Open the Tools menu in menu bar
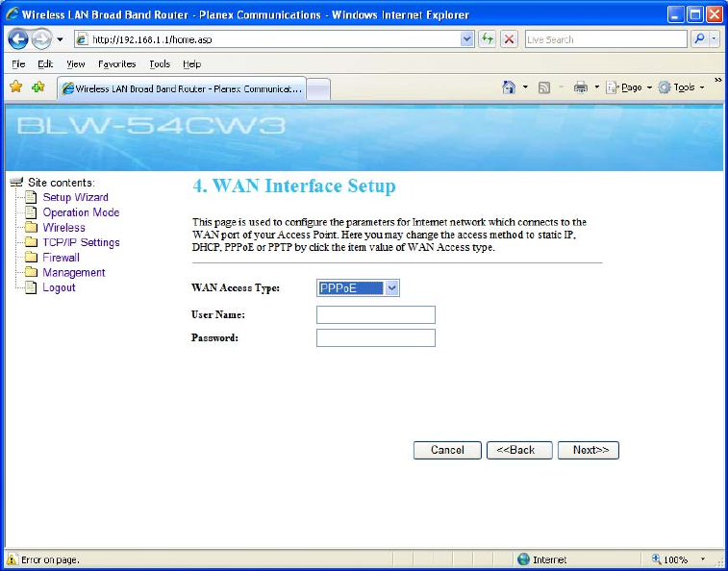 coord(160,64)
